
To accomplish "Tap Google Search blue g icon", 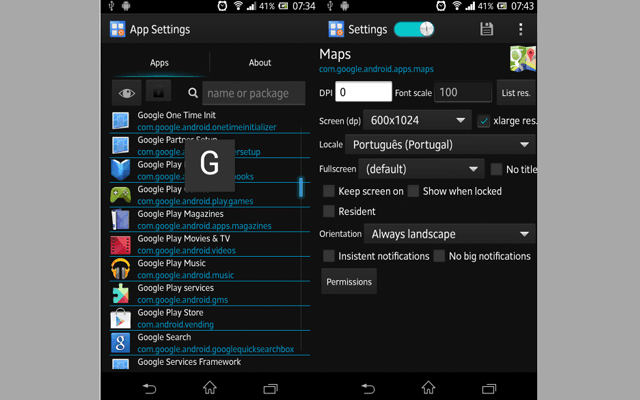I will 120,343.
